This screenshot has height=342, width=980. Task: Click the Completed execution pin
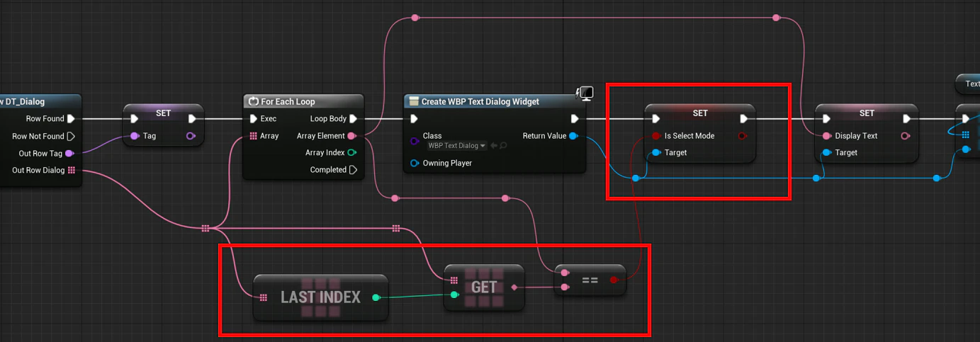[354, 170]
